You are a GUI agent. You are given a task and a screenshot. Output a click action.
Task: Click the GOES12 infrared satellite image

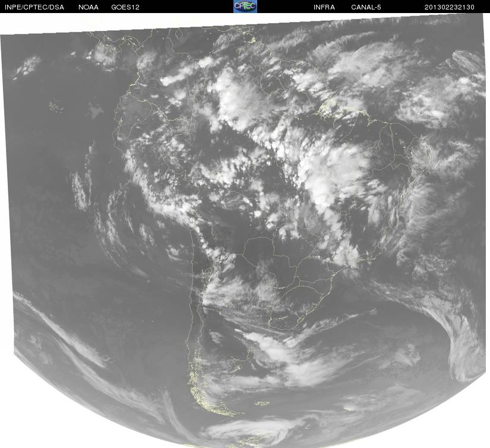[244, 230]
